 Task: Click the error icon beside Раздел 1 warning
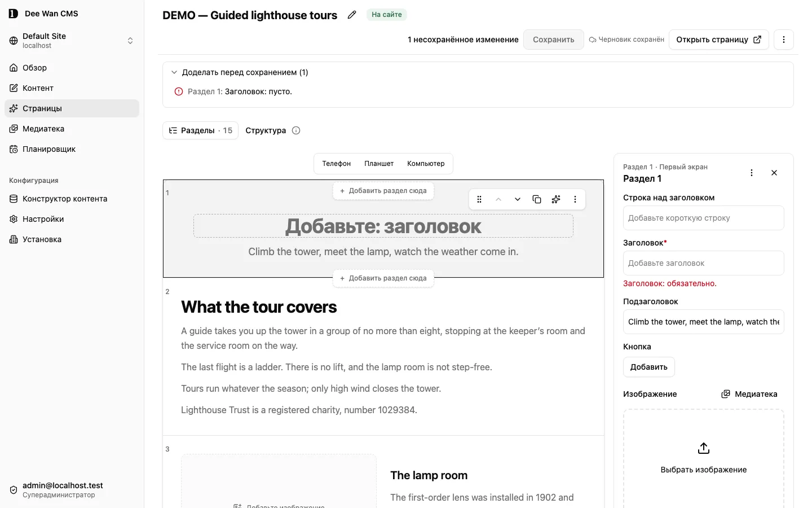(x=179, y=91)
